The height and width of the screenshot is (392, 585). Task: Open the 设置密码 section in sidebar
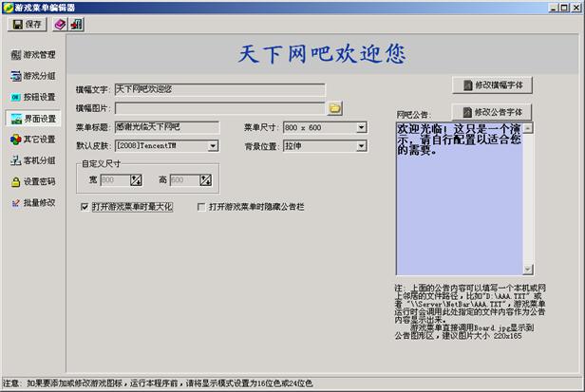[x=32, y=181]
